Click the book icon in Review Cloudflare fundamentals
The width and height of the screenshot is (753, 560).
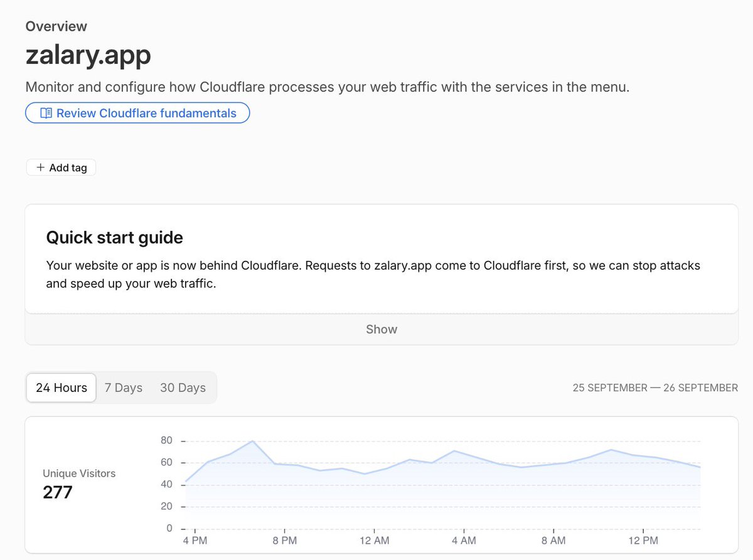tap(46, 114)
